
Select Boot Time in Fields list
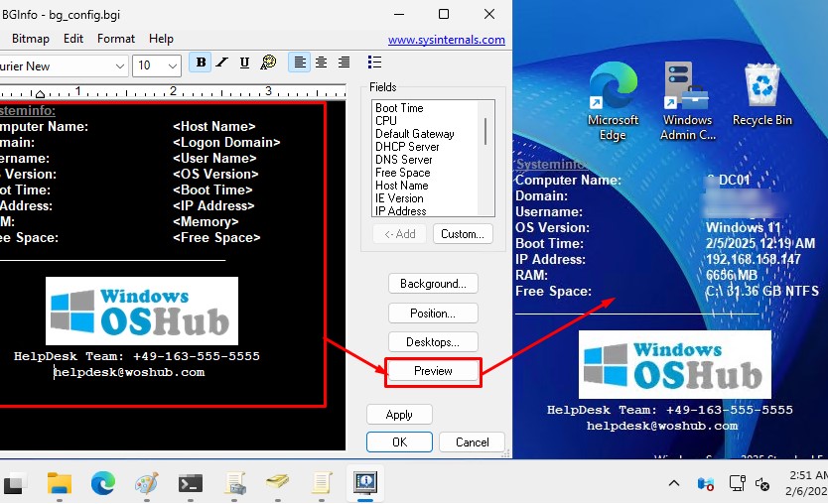[x=399, y=108]
